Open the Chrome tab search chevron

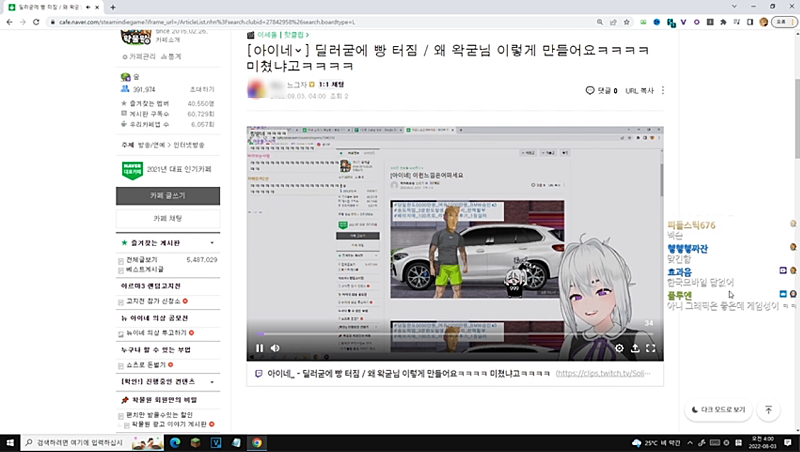(x=734, y=7)
